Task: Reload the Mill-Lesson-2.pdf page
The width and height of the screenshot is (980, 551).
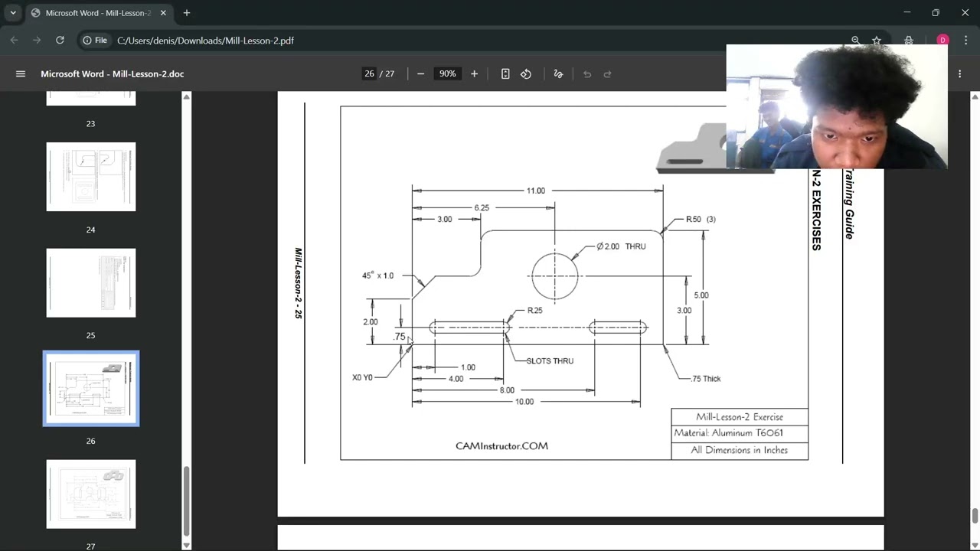Action: [60, 41]
